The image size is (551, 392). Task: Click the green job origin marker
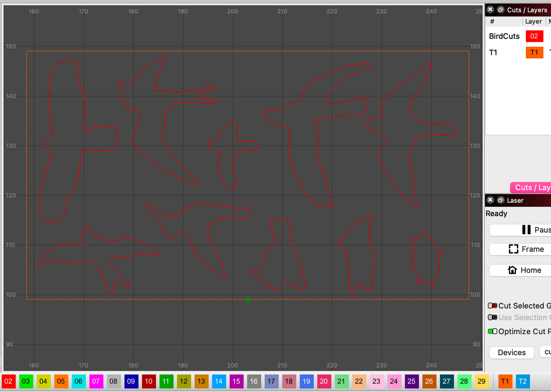[247, 300]
